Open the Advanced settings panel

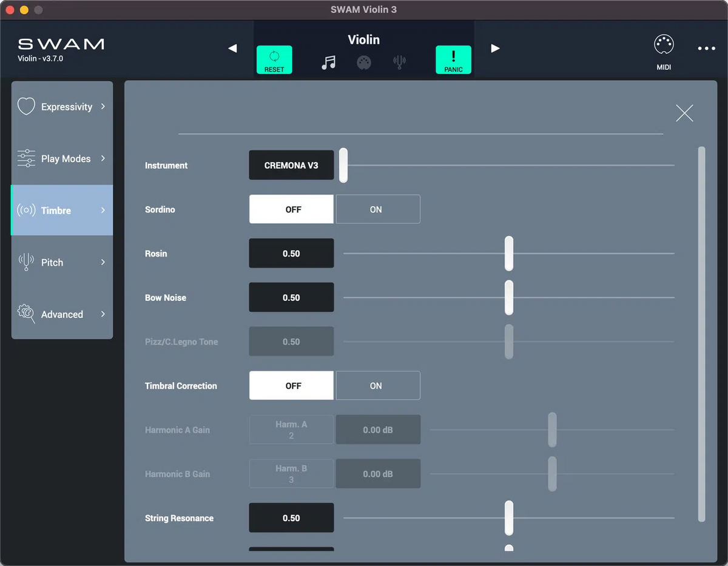coord(61,314)
